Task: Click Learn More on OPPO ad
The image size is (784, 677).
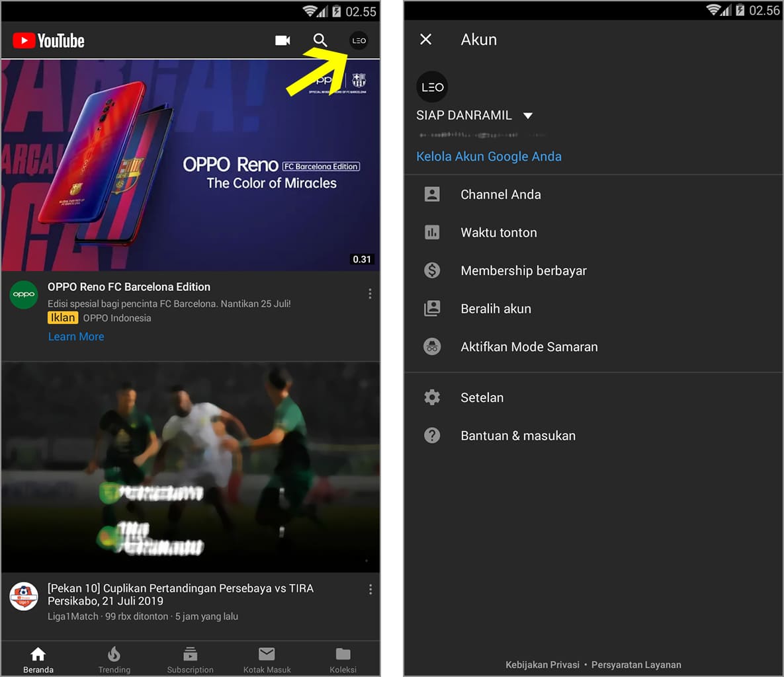Action: tap(76, 337)
